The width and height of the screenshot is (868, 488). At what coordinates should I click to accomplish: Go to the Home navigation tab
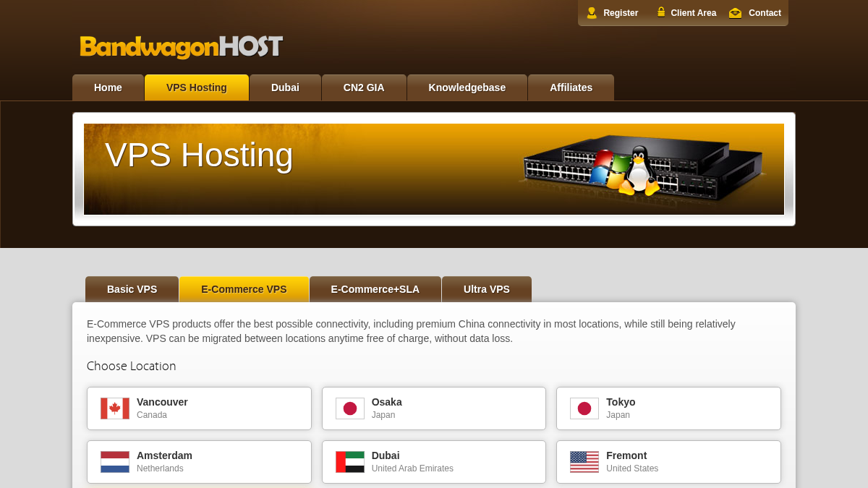[x=108, y=87]
